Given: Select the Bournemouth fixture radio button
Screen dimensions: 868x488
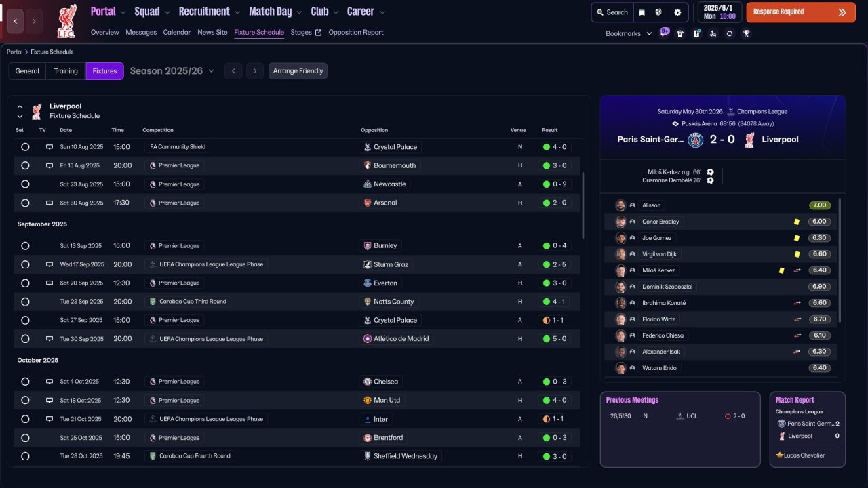Looking at the screenshot, I should [25, 165].
